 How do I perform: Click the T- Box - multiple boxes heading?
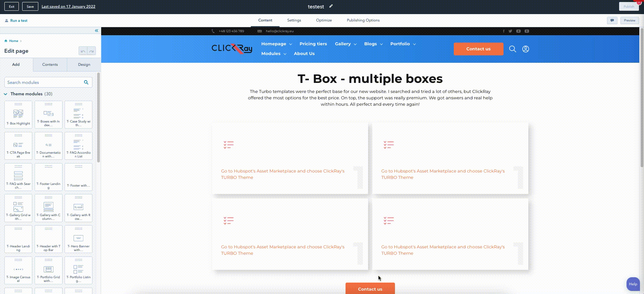click(x=370, y=79)
